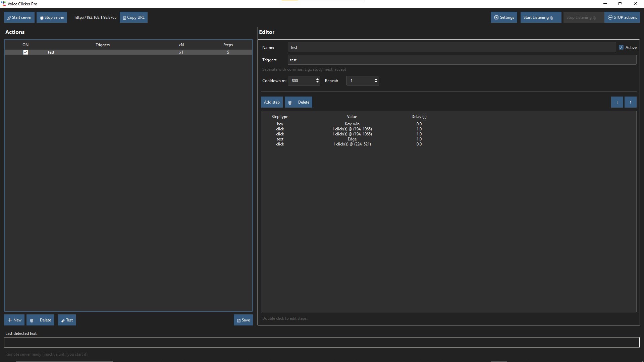This screenshot has width=644, height=362.
Task: Delete step using trash button in Editor
Action: point(299,102)
